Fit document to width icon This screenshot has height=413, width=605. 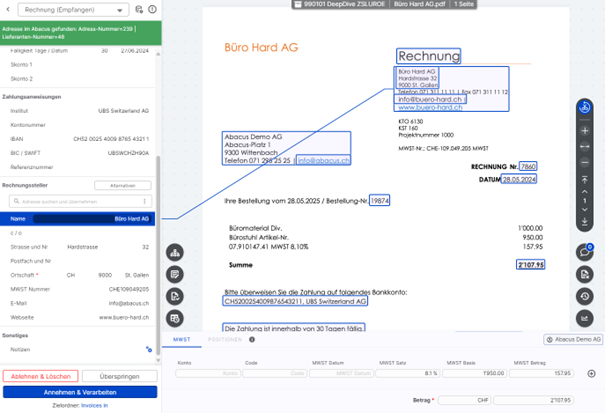[x=585, y=147]
